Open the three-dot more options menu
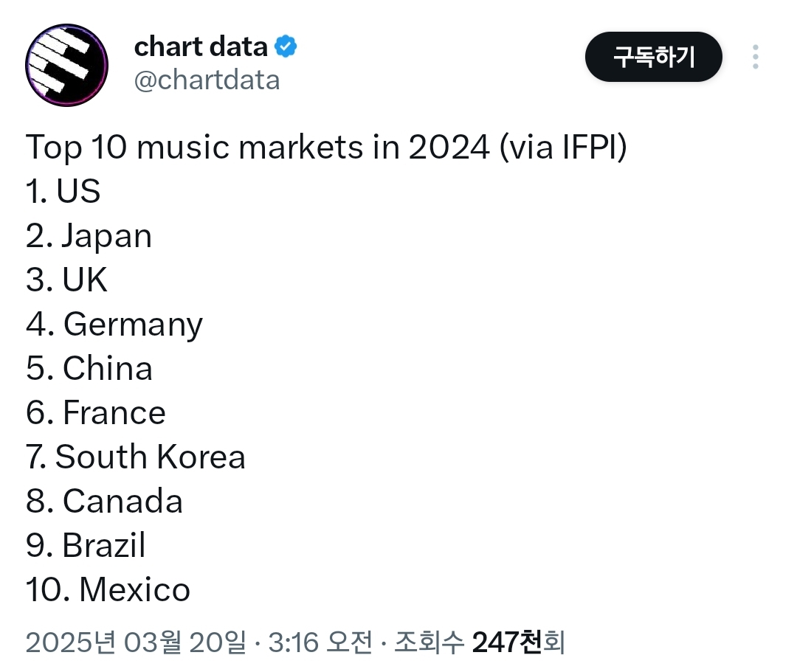This screenshot has height=672, width=797. coord(755,57)
